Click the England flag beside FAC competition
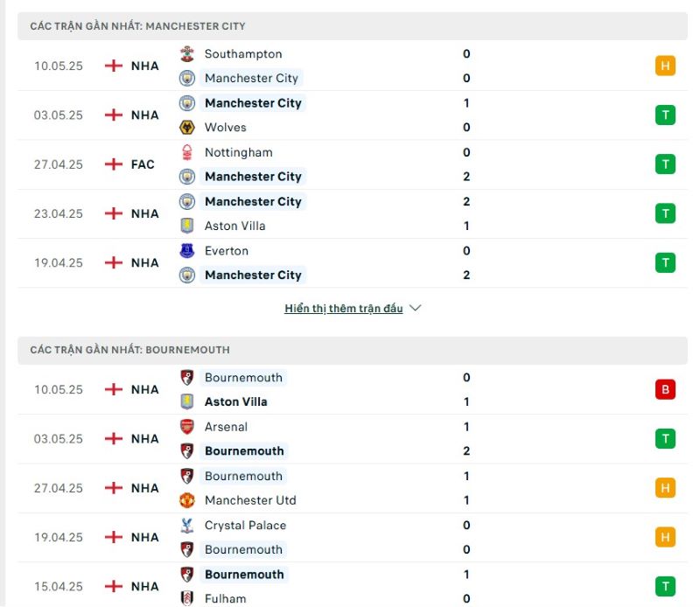Image resolution: width=700 pixels, height=607 pixels. coord(114,164)
